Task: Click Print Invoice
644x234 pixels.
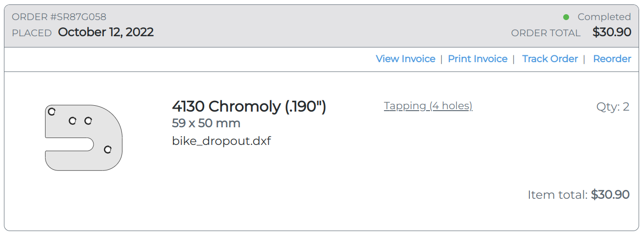Action: pos(477,59)
